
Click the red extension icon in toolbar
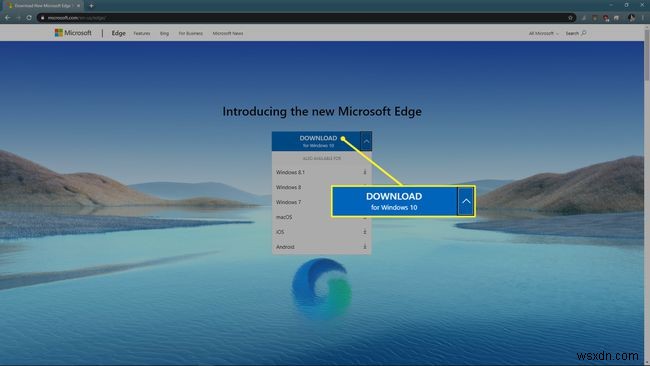pyautogui.click(x=606, y=18)
